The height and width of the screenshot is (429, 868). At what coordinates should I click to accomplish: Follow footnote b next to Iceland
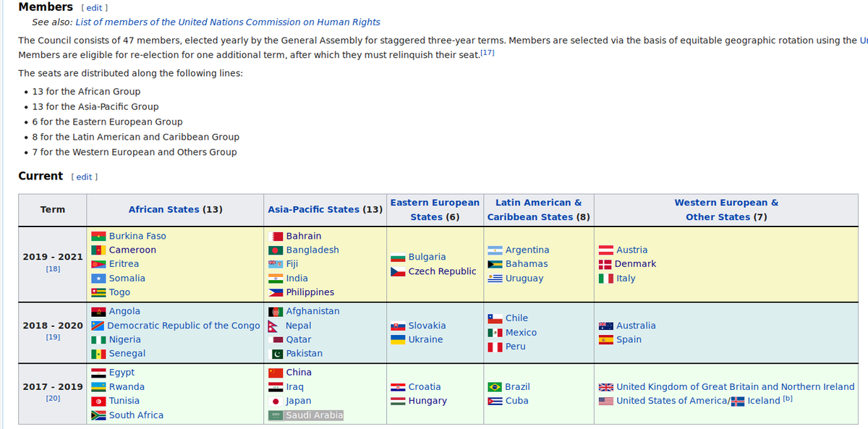tap(788, 399)
